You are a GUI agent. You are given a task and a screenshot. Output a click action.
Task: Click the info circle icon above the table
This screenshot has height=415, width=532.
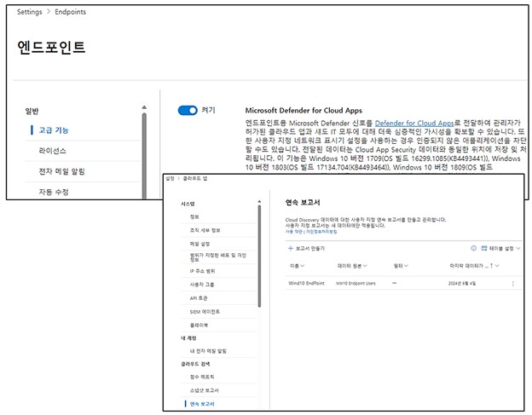(474, 248)
